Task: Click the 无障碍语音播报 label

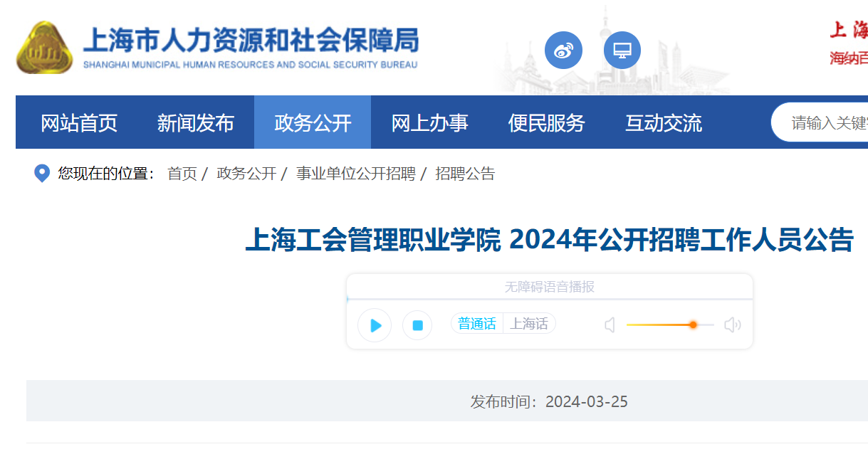Action: point(550,287)
